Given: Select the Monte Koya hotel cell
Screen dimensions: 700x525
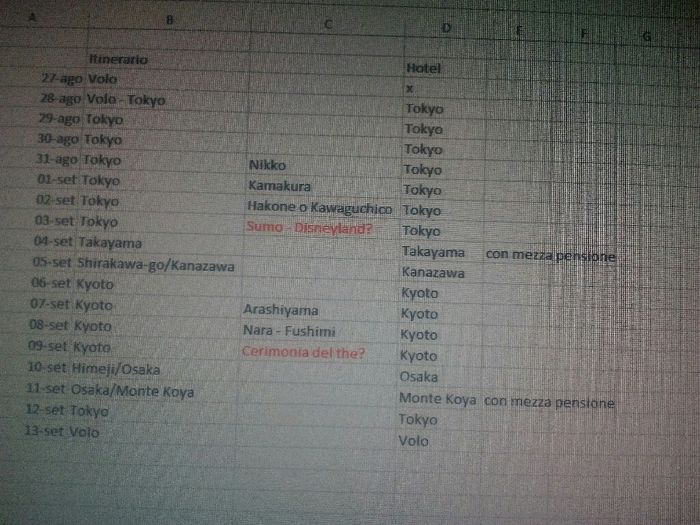Looking at the screenshot, I should (x=437, y=400).
